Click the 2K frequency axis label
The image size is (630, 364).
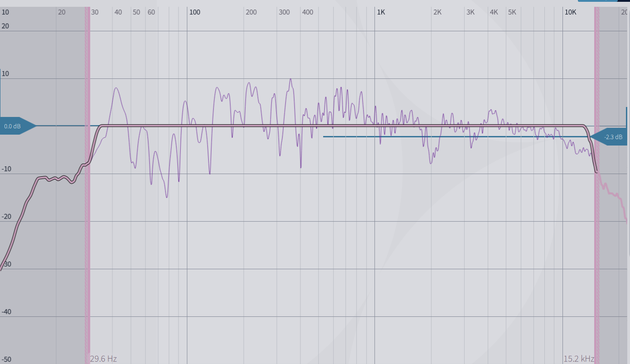[437, 12]
